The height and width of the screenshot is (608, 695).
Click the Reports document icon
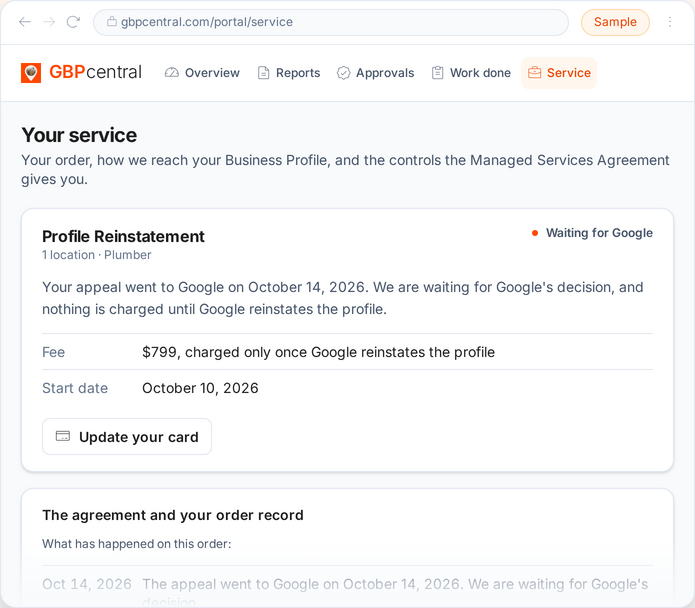pos(263,73)
